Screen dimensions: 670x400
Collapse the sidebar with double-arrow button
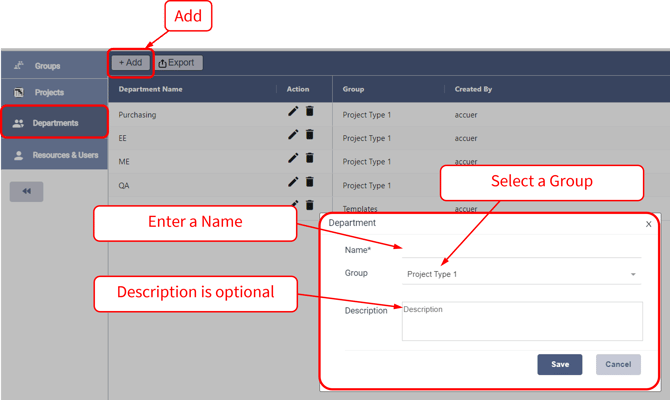[27, 192]
